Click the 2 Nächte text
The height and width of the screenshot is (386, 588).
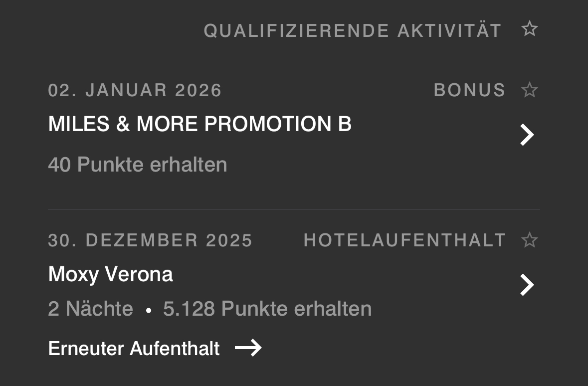click(x=90, y=309)
